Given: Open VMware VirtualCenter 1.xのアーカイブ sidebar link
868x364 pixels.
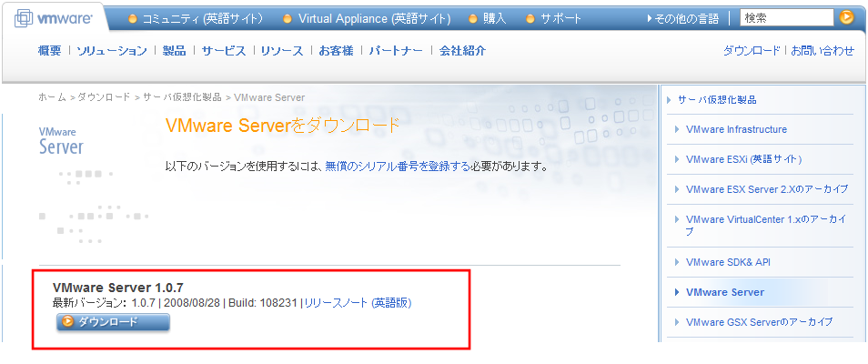Looking at the screenshot, I should pyautogui.click(x=767, y=226).
